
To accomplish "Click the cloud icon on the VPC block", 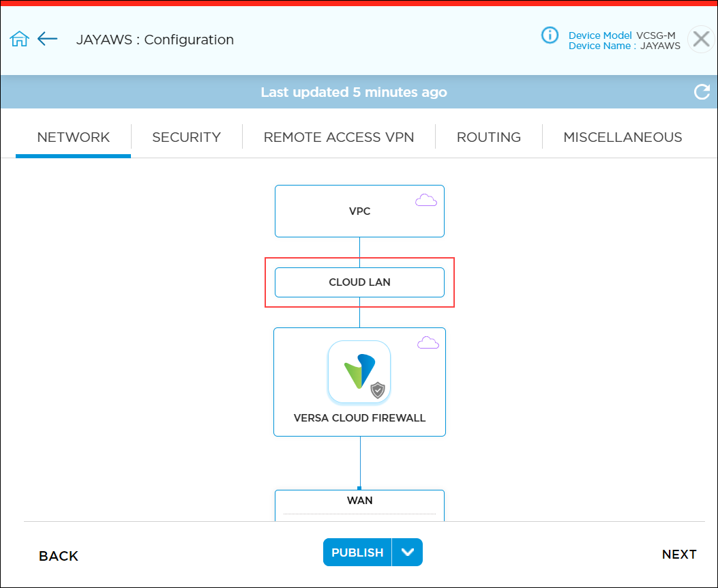I will (426, 199).
